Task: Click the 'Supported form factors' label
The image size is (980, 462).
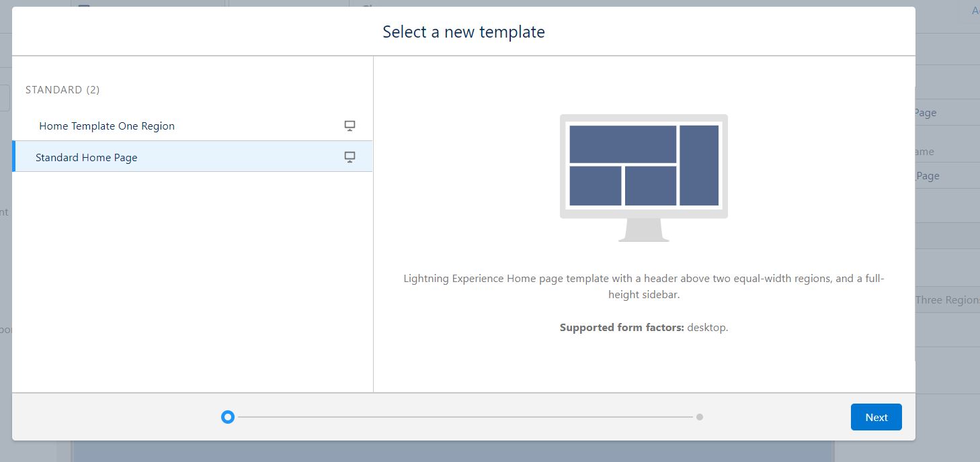Action: (622, 328)
